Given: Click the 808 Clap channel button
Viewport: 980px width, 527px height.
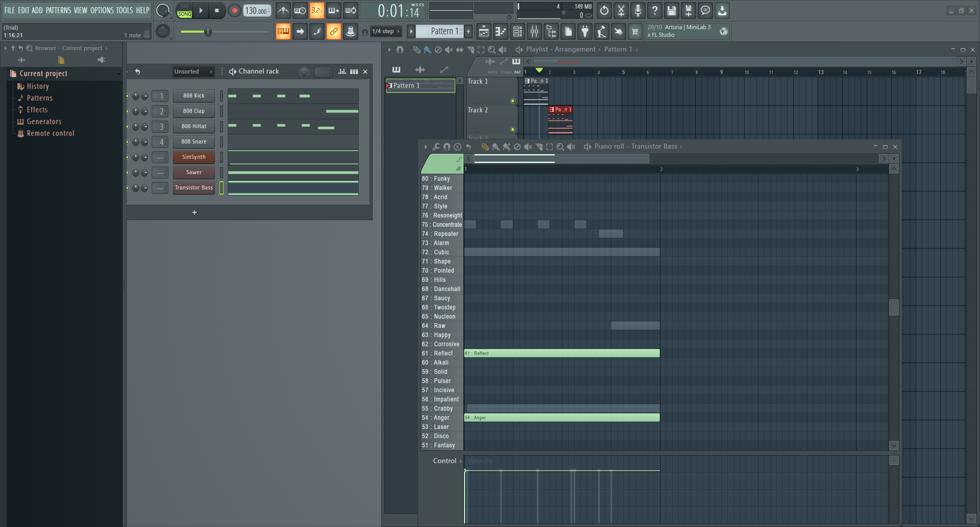Looking at the screenshot, I should tap(194, 111).
